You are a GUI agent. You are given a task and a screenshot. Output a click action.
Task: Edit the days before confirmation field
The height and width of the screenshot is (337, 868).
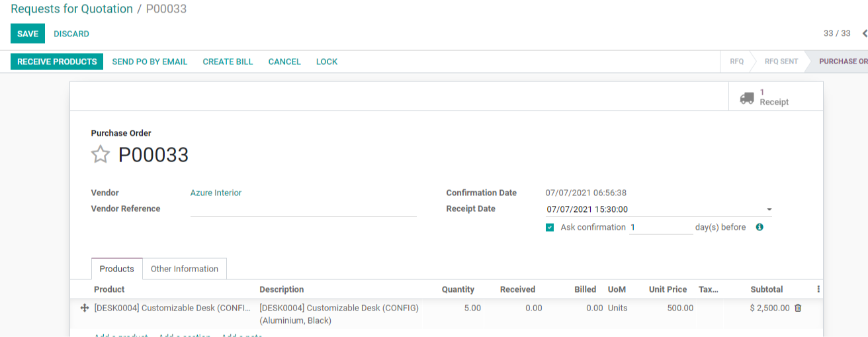point(661,227)
